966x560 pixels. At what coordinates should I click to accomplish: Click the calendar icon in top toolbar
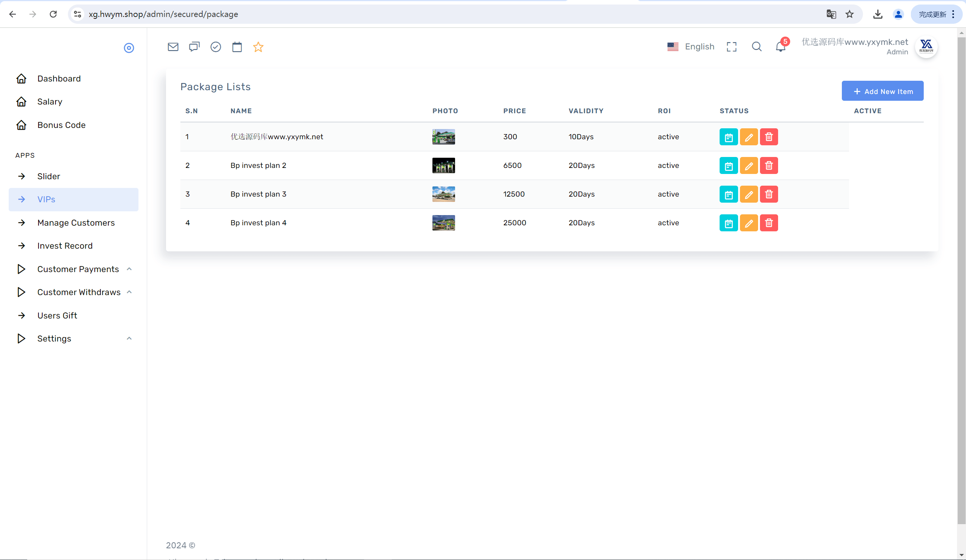tap(237, 47)
